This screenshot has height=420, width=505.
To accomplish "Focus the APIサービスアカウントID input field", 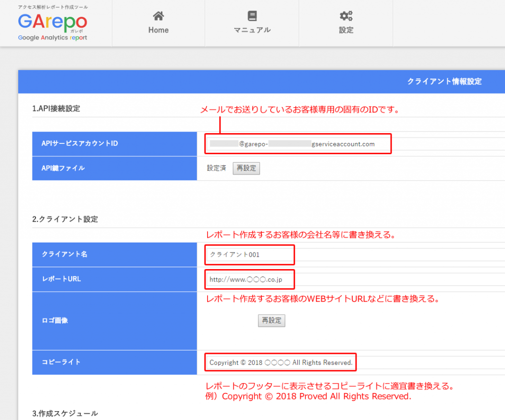I will [x=298, y=144].
